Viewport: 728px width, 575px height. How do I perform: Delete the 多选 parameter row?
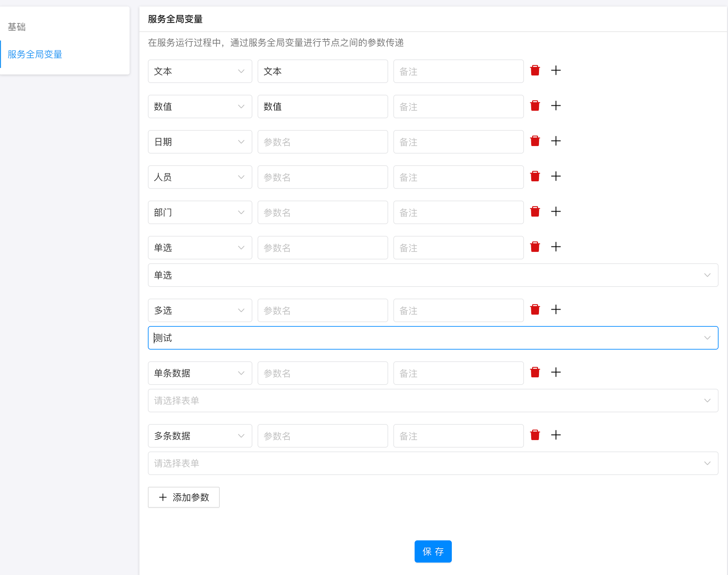point(535,309)
